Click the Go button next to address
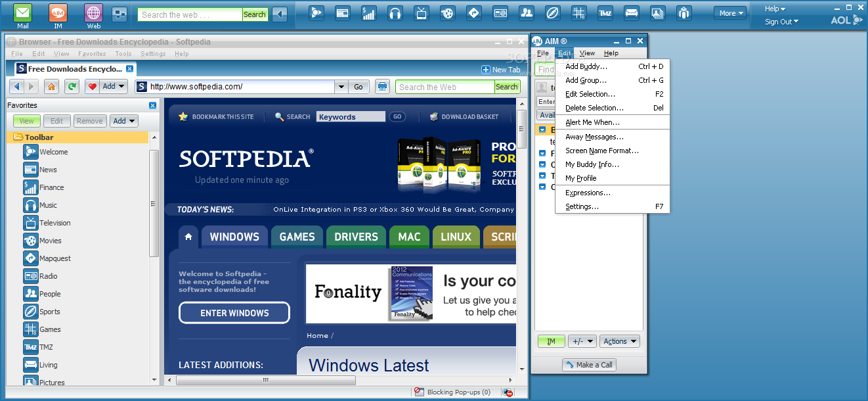Viewport: 868px width, 401px height. click(x=358, y=87)
